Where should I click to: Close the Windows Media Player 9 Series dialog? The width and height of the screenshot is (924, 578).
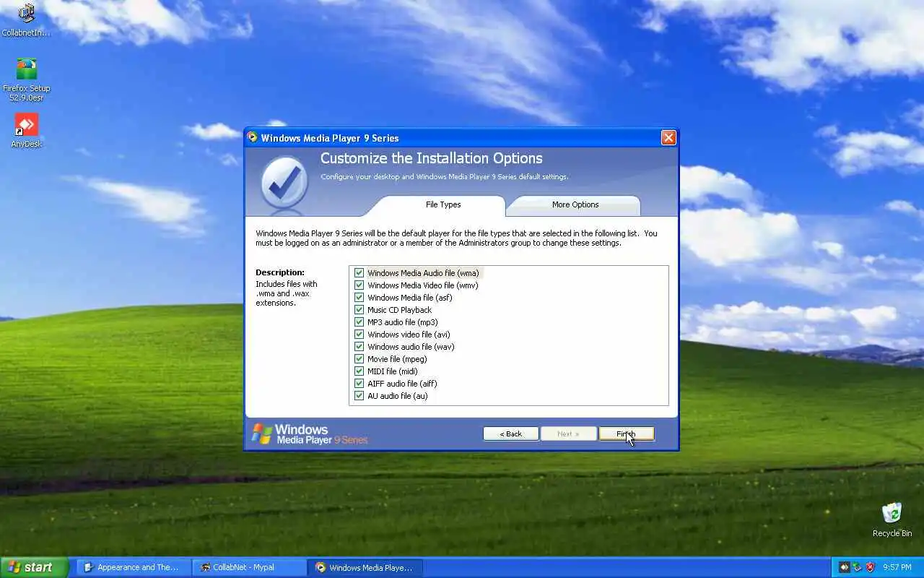click(668, 137)
